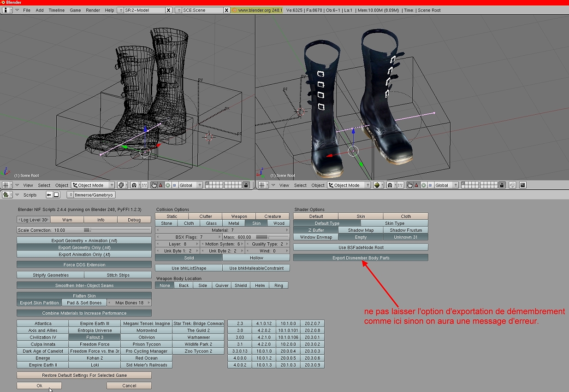Open SR:2-Model screen selector dropdown
This screenshot has width=569, height=392.
pyautogui.click(x=120, y=10)
